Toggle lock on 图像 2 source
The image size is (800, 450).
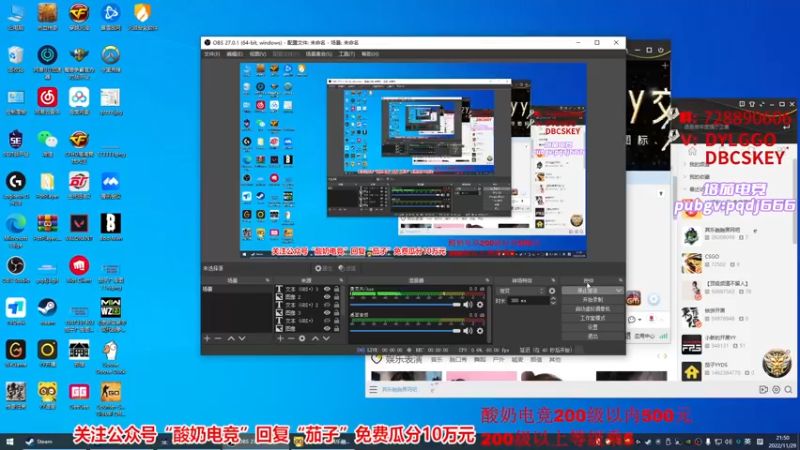coord(336,297)
